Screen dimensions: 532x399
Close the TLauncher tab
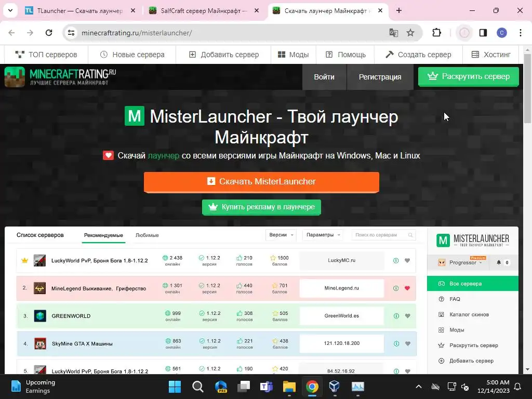133,11
